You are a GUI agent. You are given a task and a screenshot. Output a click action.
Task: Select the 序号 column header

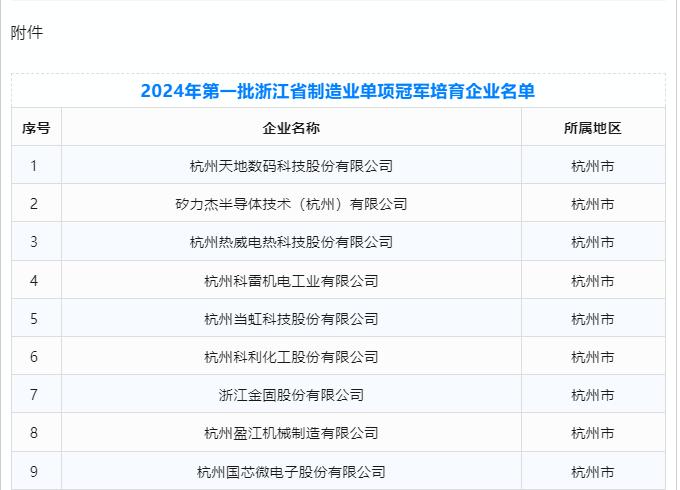[x=36, y=128]
